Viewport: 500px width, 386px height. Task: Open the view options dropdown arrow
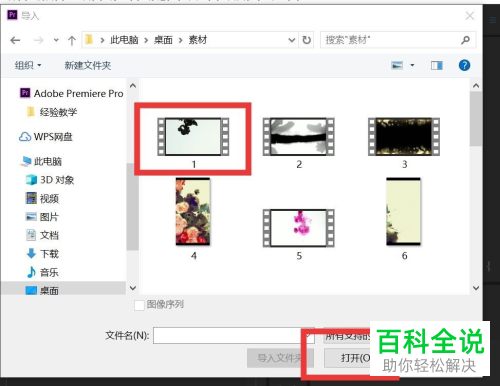(x=412, y=65)
